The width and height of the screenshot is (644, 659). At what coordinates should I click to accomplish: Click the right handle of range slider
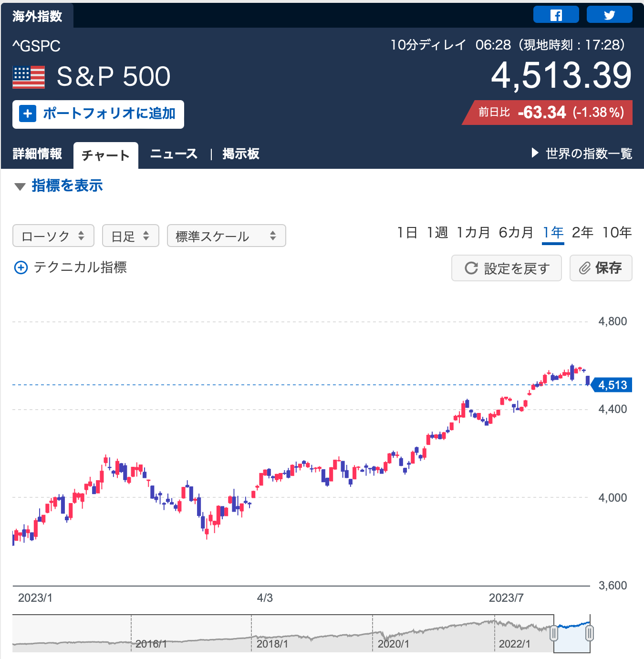590,633
